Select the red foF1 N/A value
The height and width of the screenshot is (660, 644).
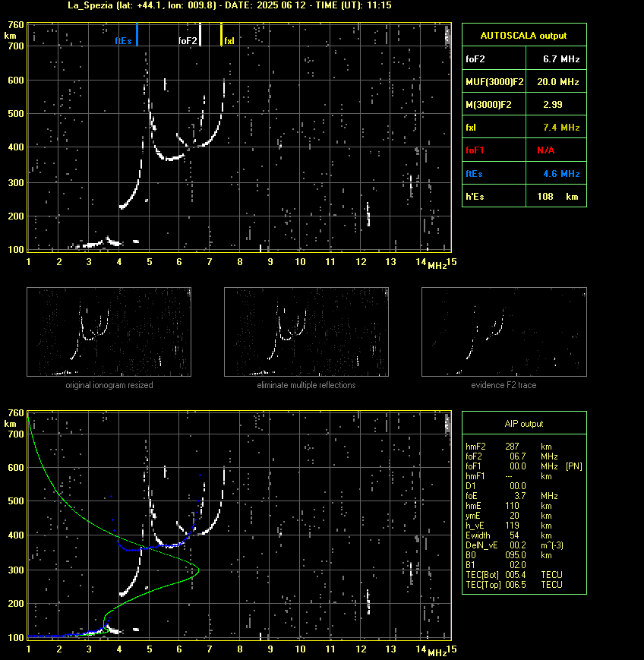coord(545,150)
